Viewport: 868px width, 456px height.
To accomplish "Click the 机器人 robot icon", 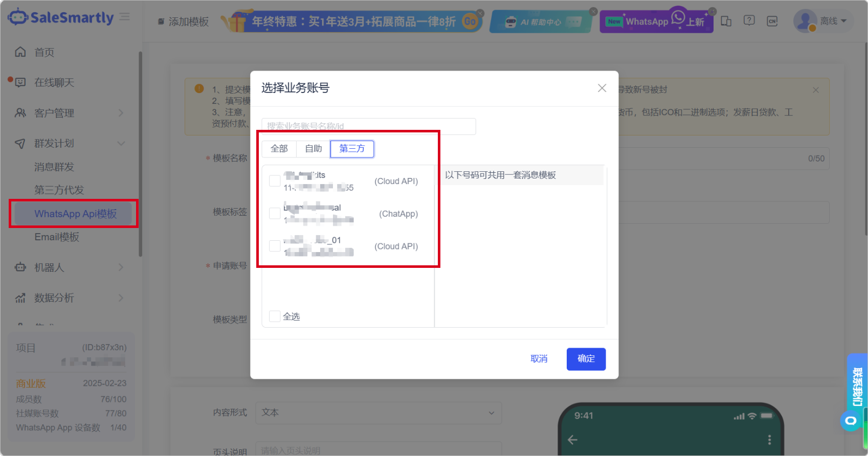I will pyautogui.click(x=20, y=267).
